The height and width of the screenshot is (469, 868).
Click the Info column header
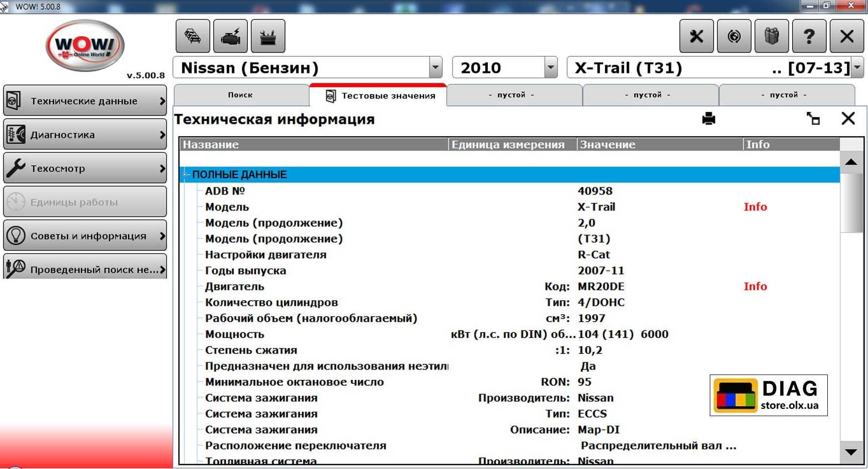(x=792, y=144)
